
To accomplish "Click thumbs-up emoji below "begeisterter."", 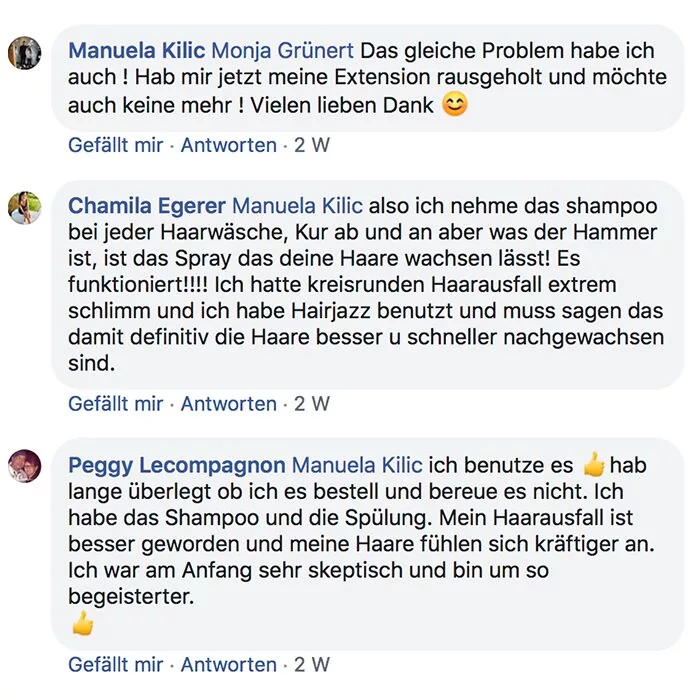I will pyautogui.click(x=83, y=625).
